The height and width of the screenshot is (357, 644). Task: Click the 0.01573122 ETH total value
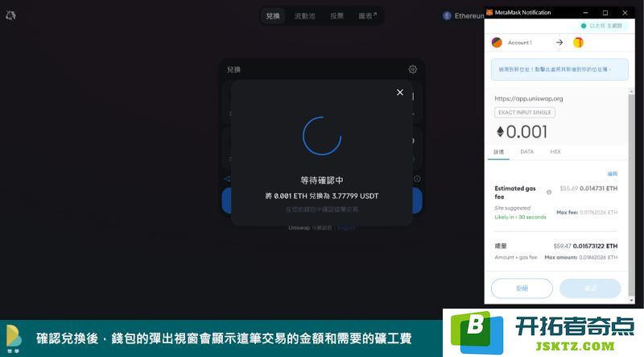[x=595, y=246]
